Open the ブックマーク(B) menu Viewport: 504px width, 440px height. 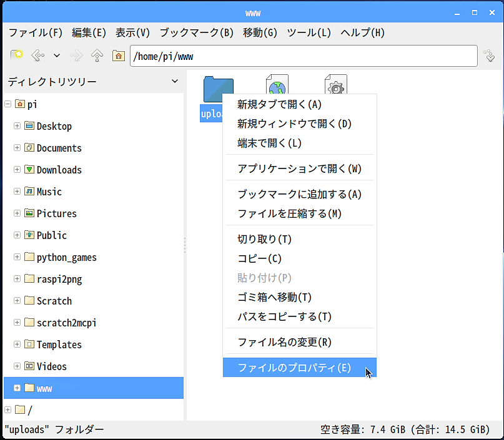point(196,32)
